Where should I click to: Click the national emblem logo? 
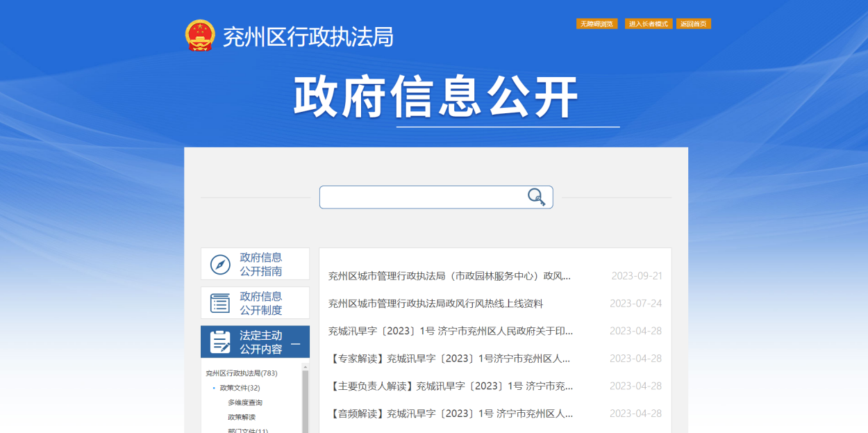(x=200, y=35)
